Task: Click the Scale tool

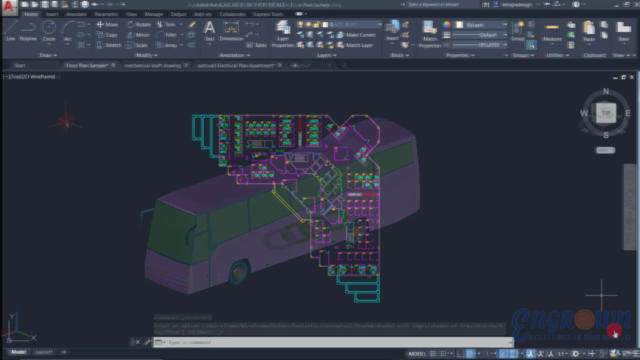Action: click(x=138, y=45)
